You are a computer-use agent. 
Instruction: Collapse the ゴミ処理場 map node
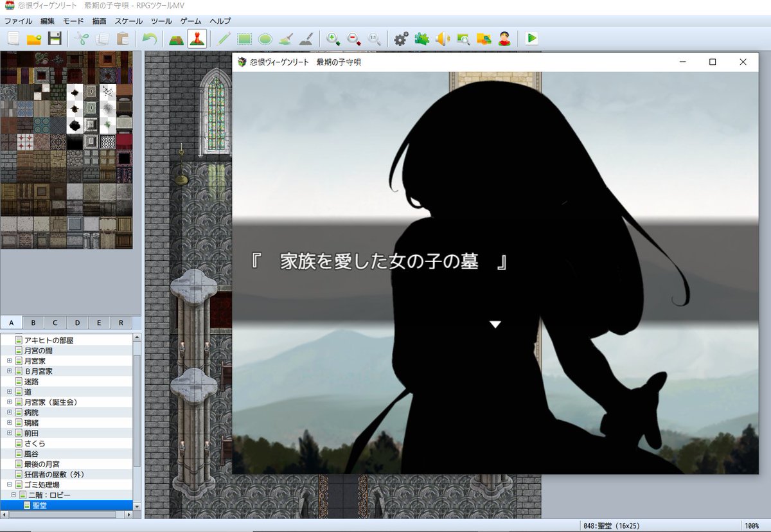[9, 484]
